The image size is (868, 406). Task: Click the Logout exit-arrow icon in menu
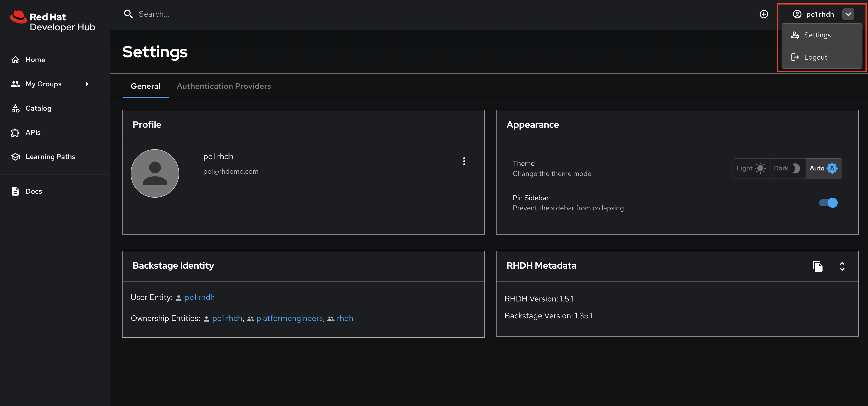pos(795,57)
